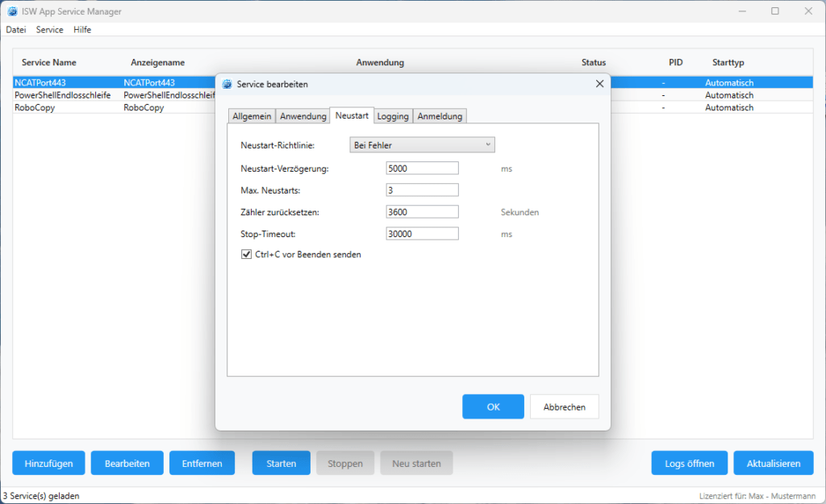826x504 pixels.
Task: Switch to the Allgemein tab
Action: point(252,115)
